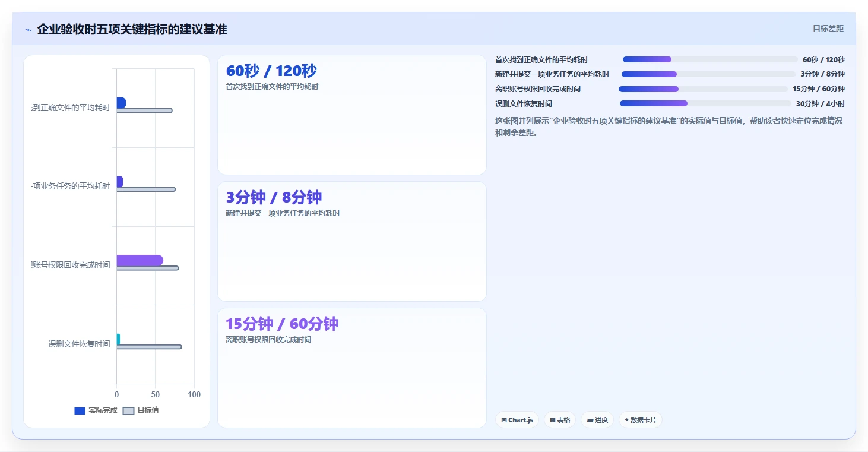
Task: Click the cyan actual bar for 误删文件恢复时间
Action: click(118, 339)
